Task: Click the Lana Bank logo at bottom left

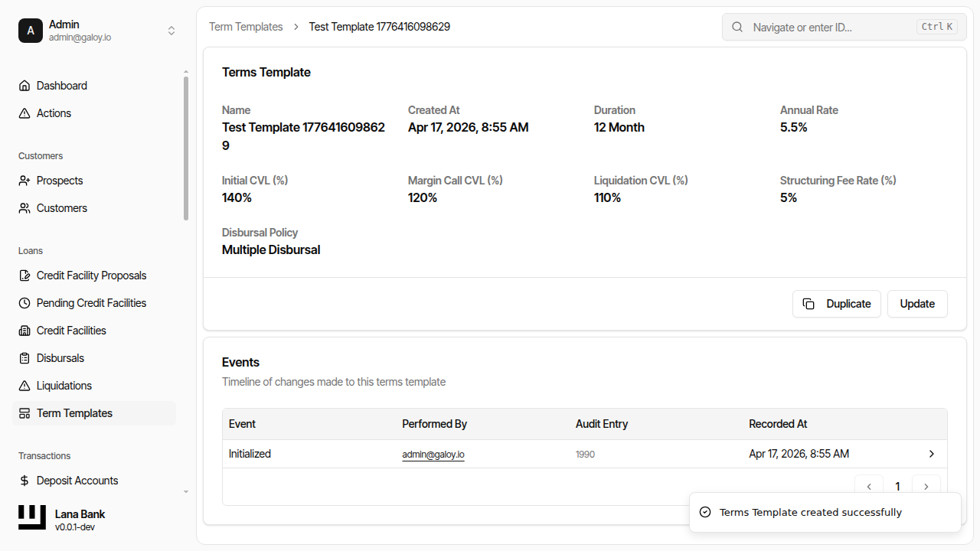Action: tap(31, 517)
